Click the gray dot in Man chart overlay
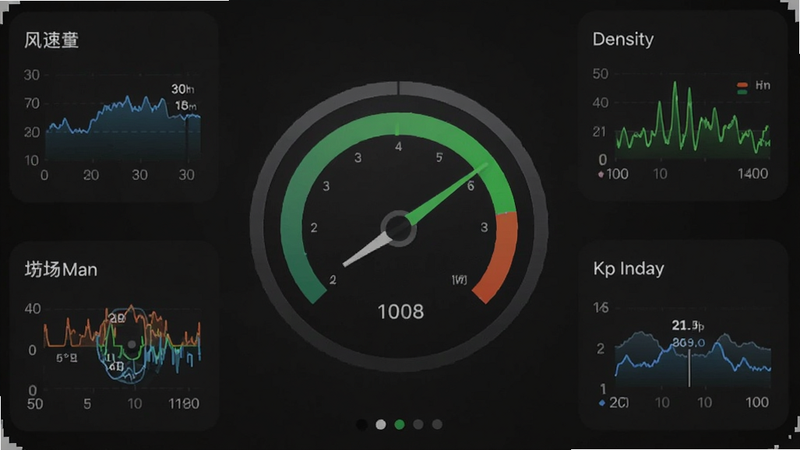Image resolution: width=800 pixels, height=450 pixels. 132,344
